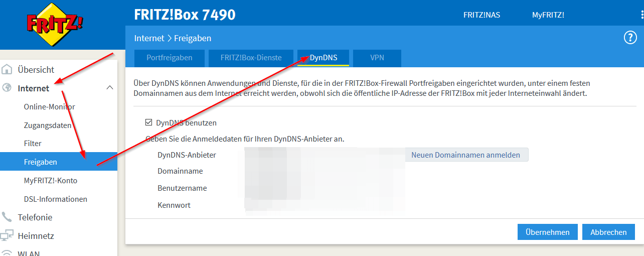The height and width of the screenshot is (256, 644).
Task: Click the Übernehmen button
Action: point(548,232)
